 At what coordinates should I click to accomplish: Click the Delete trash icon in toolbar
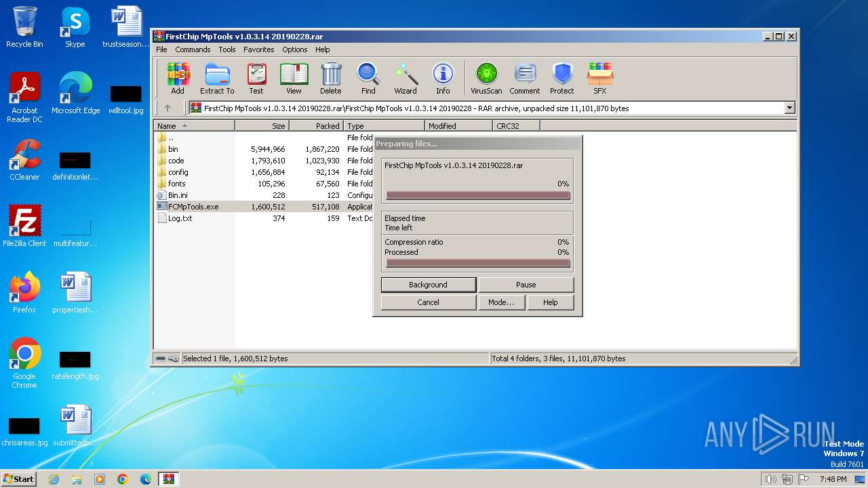(x=331, y=79)
